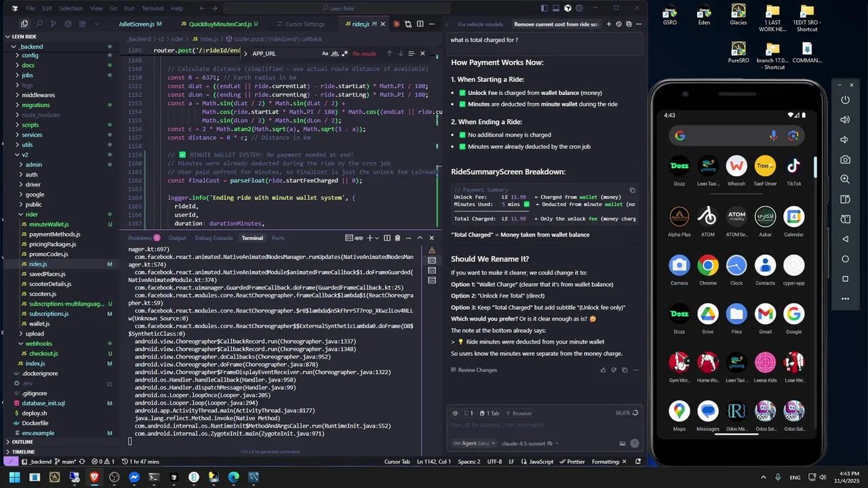Screen dimensions: 868x488
Task: Raise volume on emulator toolbar
Action: coord(845,120)
